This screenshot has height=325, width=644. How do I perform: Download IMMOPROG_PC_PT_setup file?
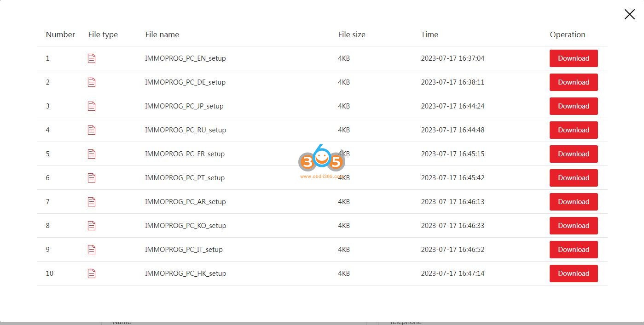point(574,178)
